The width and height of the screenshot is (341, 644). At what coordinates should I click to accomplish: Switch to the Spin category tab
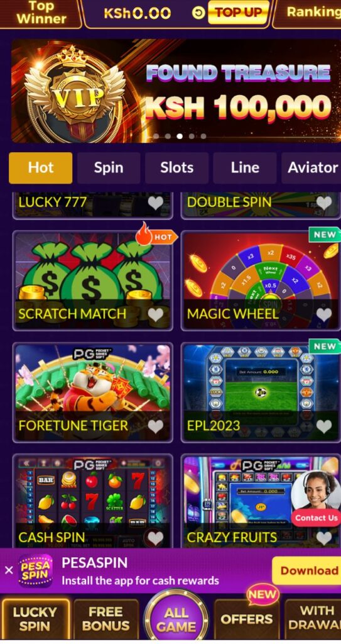tap(109, 167)
